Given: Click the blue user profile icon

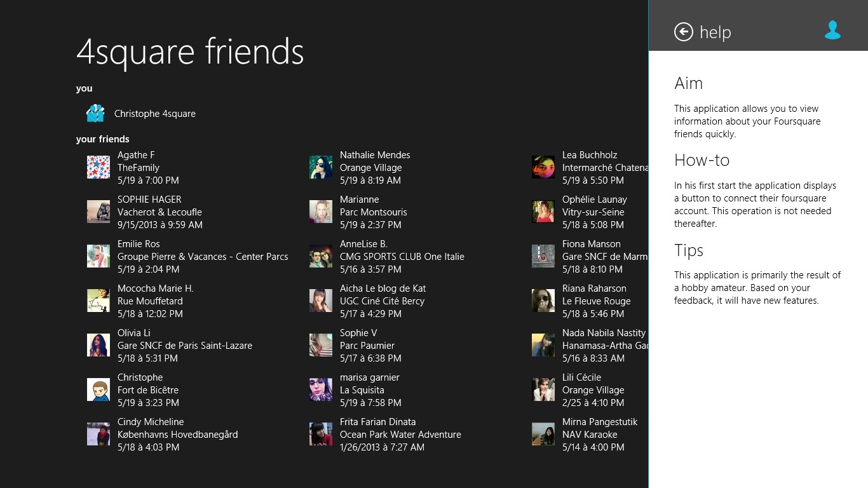Looking at the screenshot, I should coord(832,30).
